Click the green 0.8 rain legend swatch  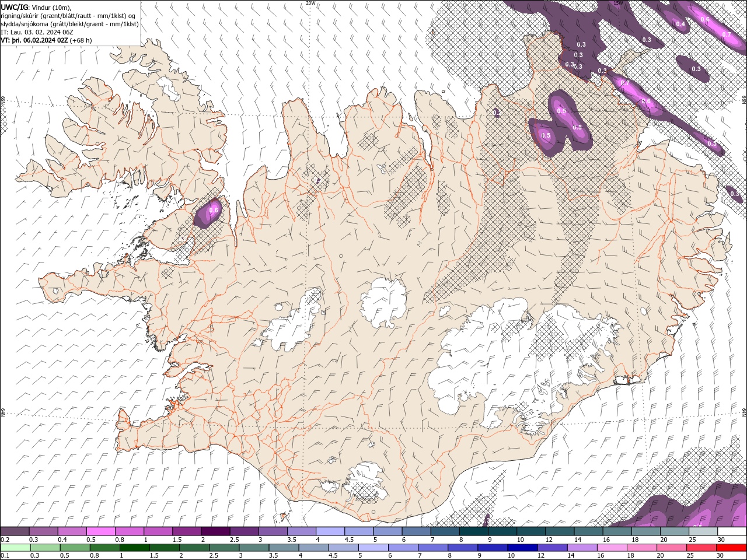point(105,548)
